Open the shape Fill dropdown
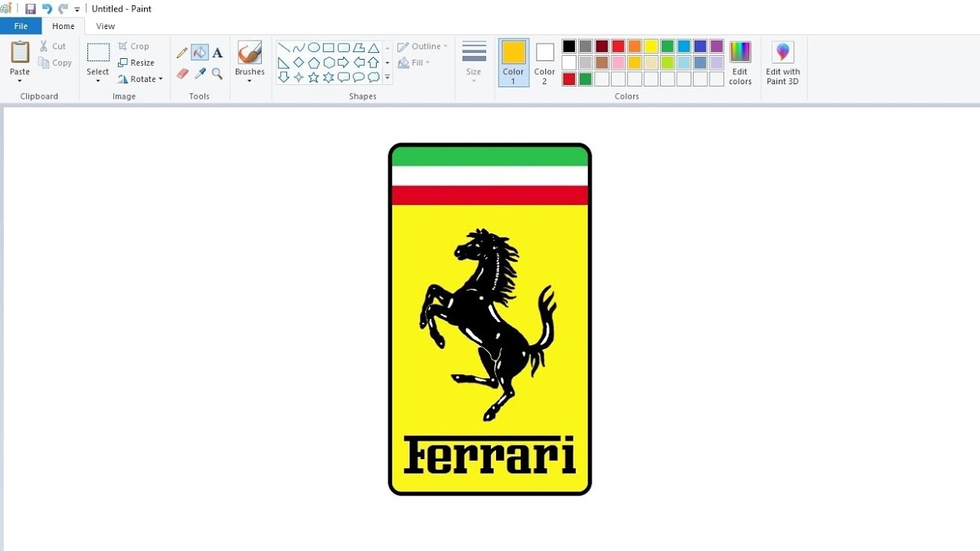Screen dimensions: 980x551 [x=427, y=63]
